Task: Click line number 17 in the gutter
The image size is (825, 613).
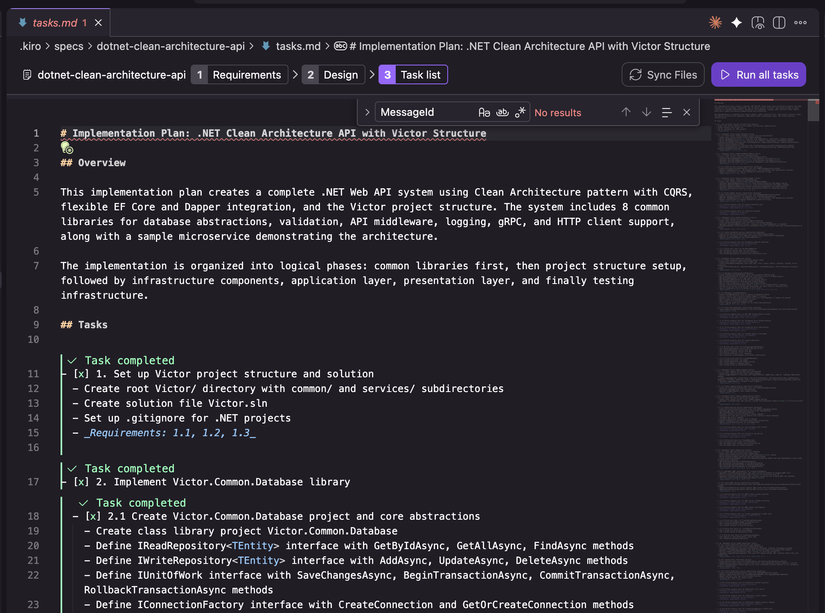Action: click(x=33, y=481)
